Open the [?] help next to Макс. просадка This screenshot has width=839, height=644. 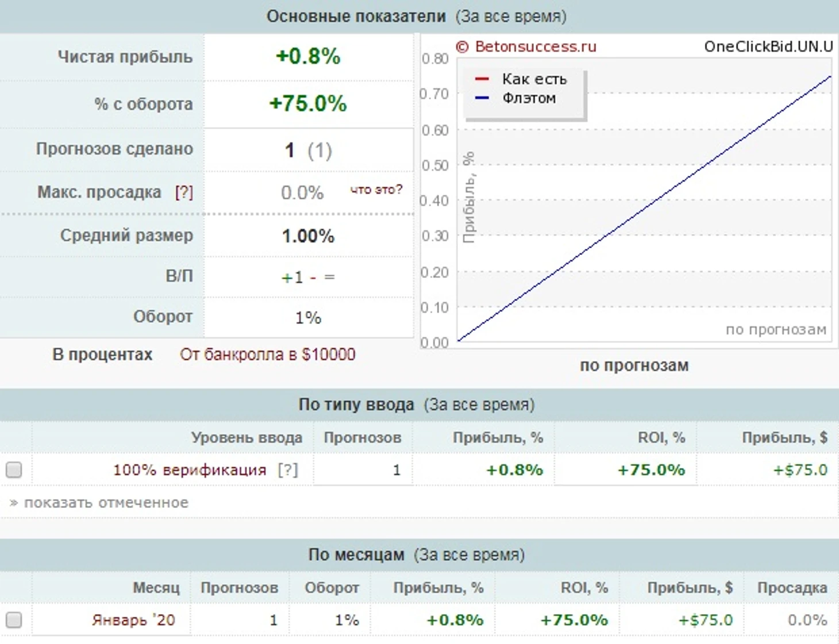click(x=184, y=192)
